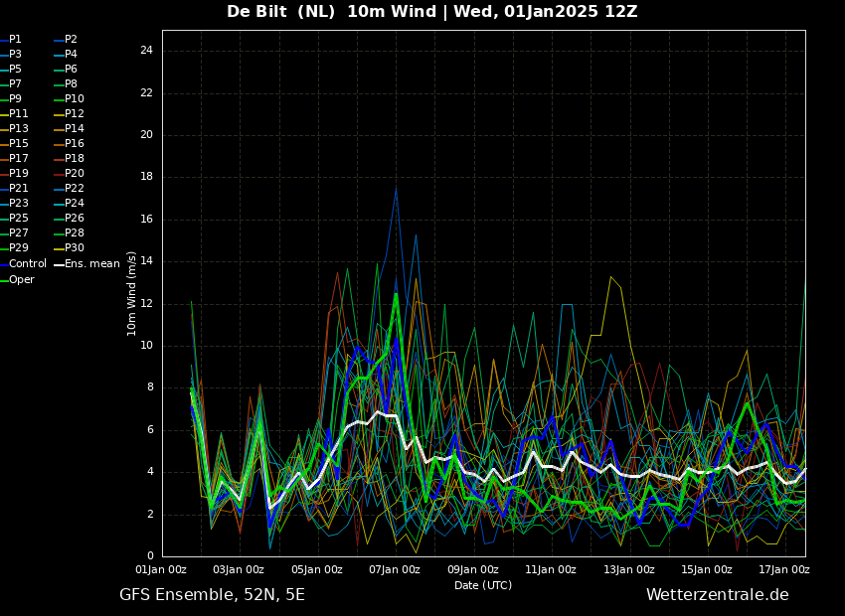
Task: Click the P14 legend entry
Action: pyautogui.click(x=75, y=129)
